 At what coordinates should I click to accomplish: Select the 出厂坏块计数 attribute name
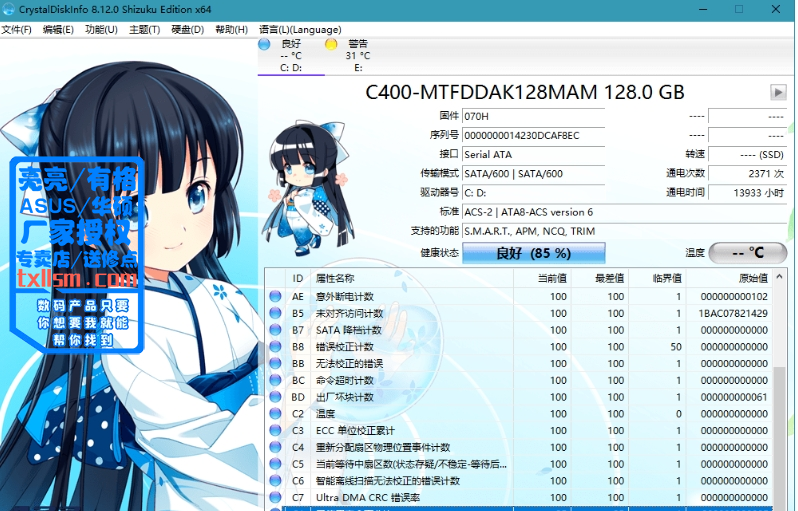pyautogui.click(x=345, y=398)
